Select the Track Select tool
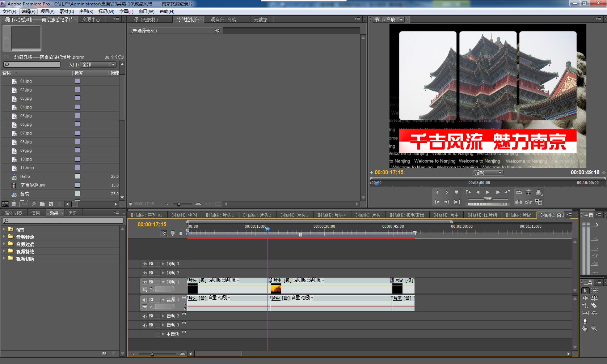The image size is (607, 364). click(x=594, y=291)
